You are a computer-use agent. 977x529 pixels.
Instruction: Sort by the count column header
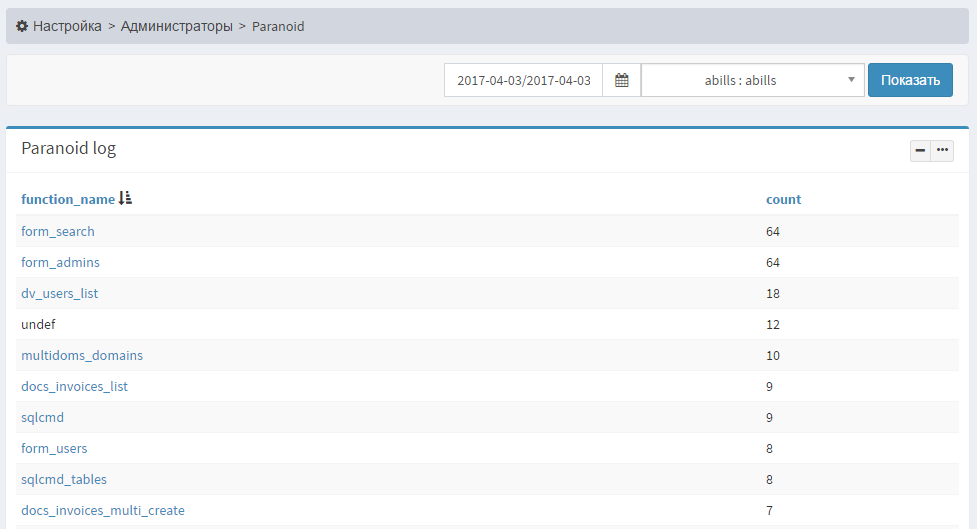coord(783,199)
